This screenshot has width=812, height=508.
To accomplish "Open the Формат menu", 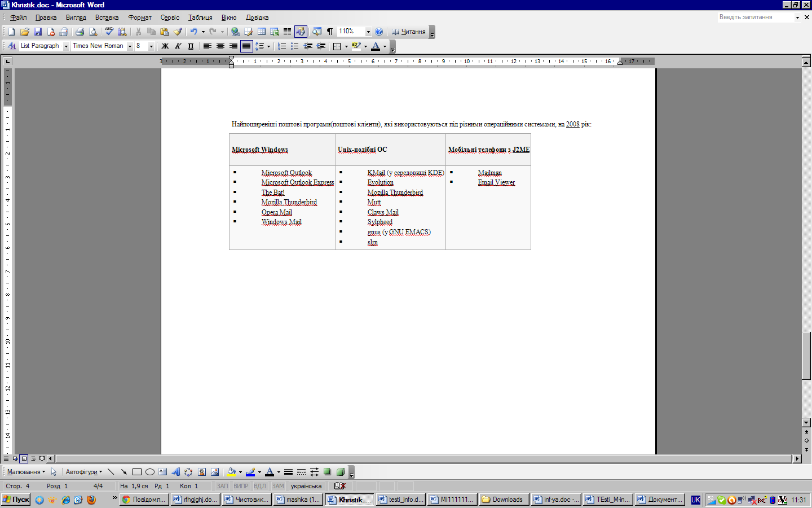I will point(140,17).
